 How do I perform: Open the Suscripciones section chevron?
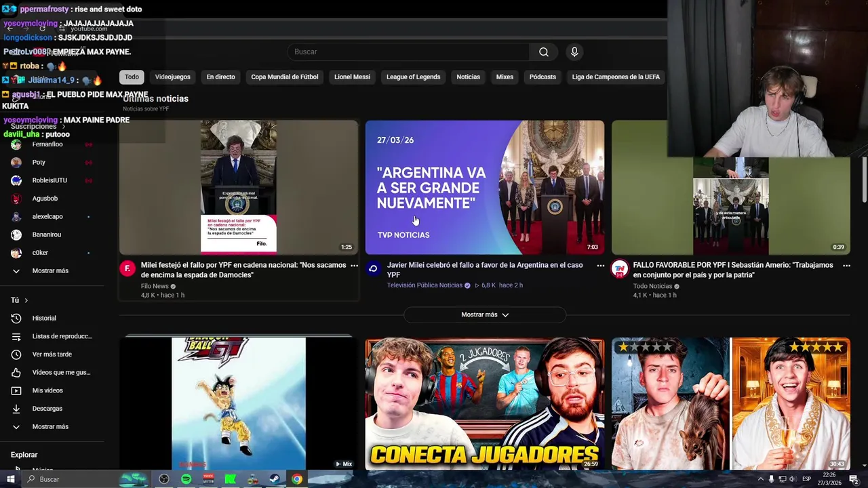(x=64, y=127)
